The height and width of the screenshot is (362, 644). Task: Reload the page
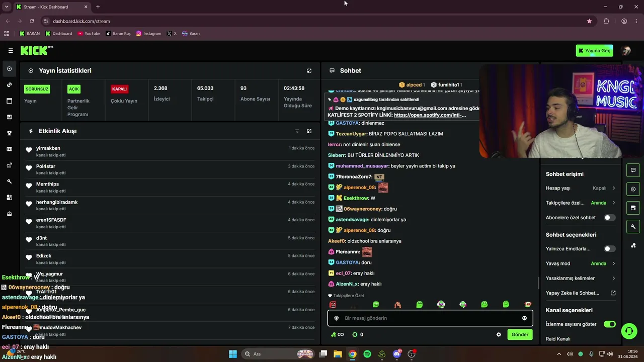[32, 21]
